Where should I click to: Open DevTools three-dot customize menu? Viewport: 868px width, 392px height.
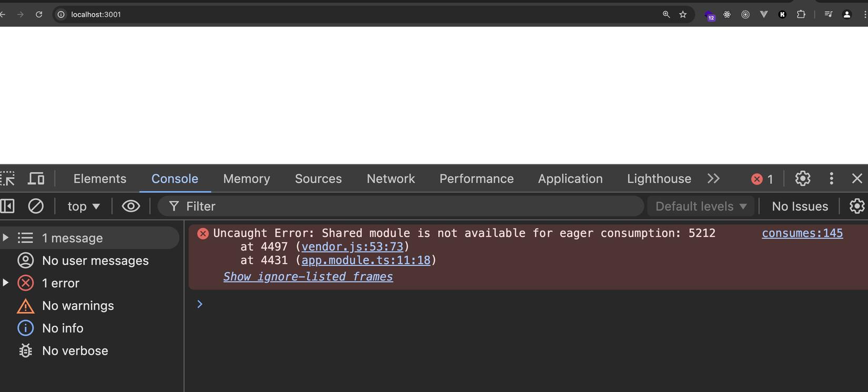click(831, 179)
